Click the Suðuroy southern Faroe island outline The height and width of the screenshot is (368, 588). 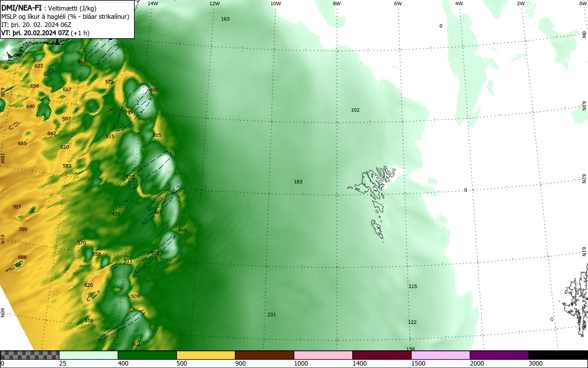click(377, 229)
